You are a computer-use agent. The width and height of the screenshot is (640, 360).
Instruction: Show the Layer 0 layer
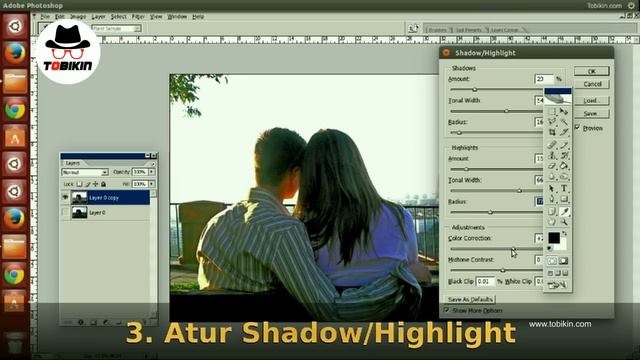[x=65, y=212]
